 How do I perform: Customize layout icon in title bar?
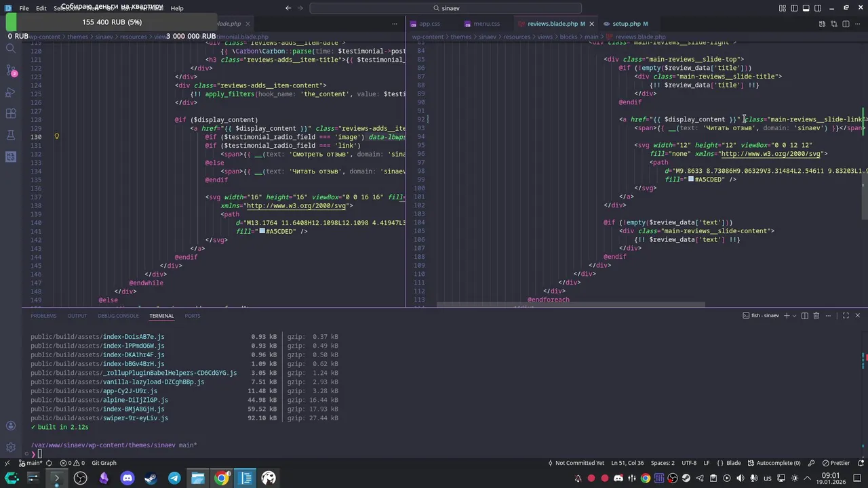click(x=783, y=8)
